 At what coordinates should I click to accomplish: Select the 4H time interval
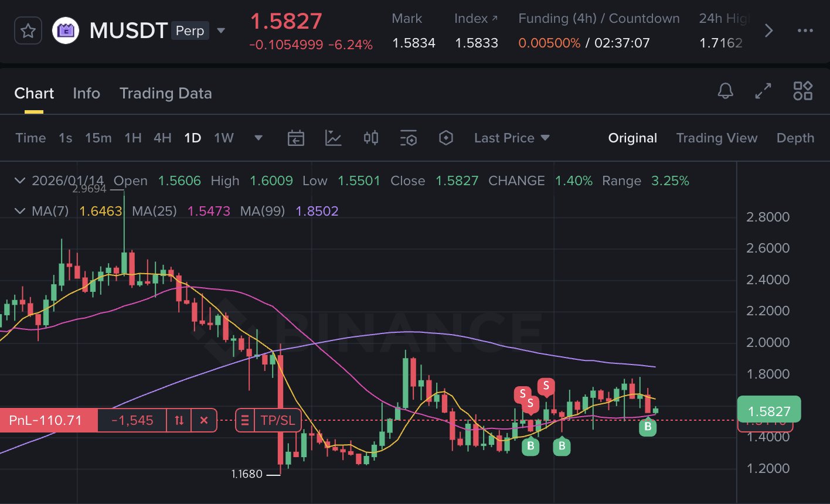point(162,138)
